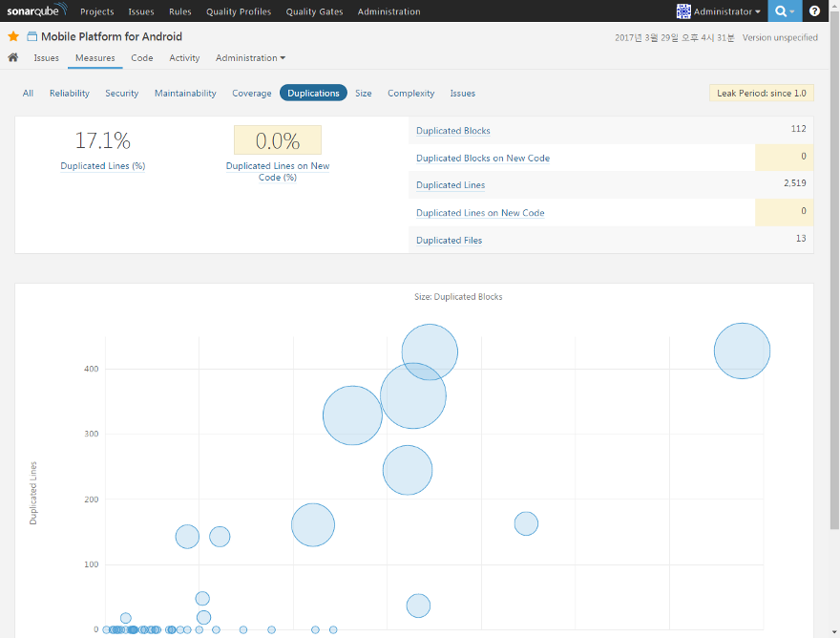Viewport: 840px width, 638px height.
Task: Open Issues in the top navigation bar
Action: click(x=141, y=11)
